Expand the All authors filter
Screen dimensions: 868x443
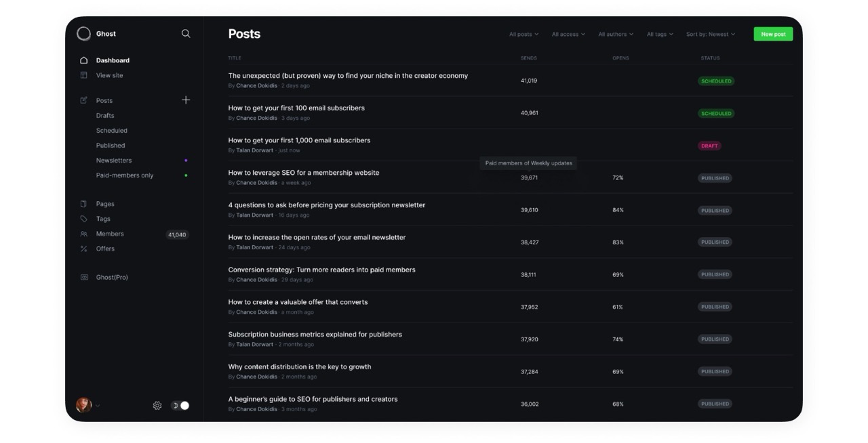615,34
